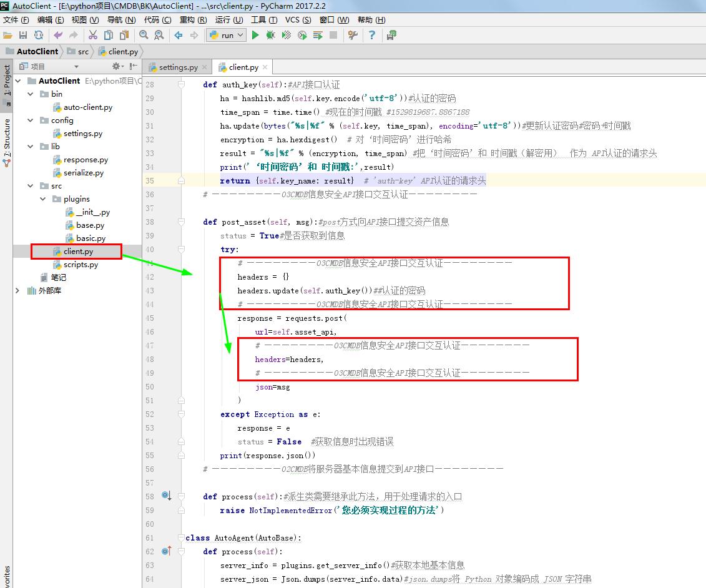Click the Undo arrow icon
Viewport: 706px width, 588px height.
[57, 35]
